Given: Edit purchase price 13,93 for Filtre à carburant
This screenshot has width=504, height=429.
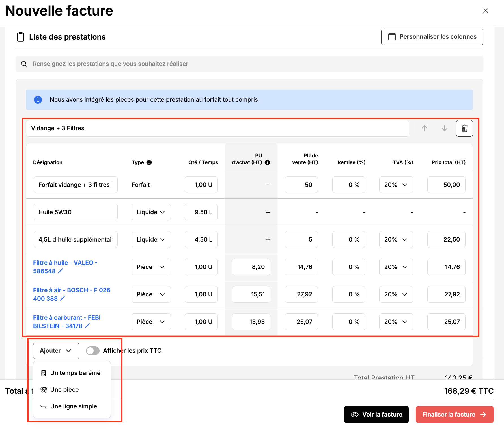Looking at the screenshot, I should (x=251, y=322).
